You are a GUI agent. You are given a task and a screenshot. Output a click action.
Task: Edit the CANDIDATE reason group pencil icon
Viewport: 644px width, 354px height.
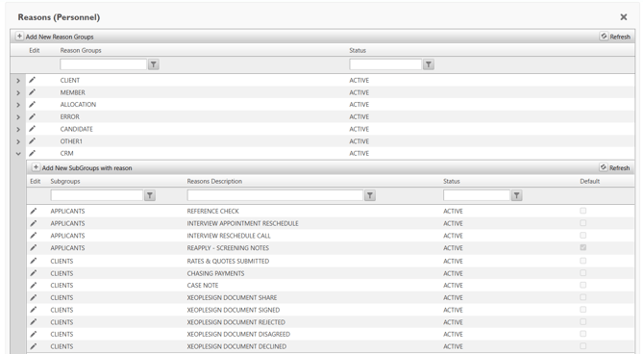coord(32,129)
